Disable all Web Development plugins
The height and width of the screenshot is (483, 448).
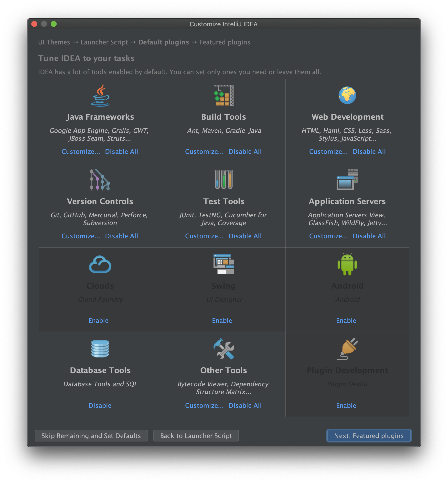369,152
